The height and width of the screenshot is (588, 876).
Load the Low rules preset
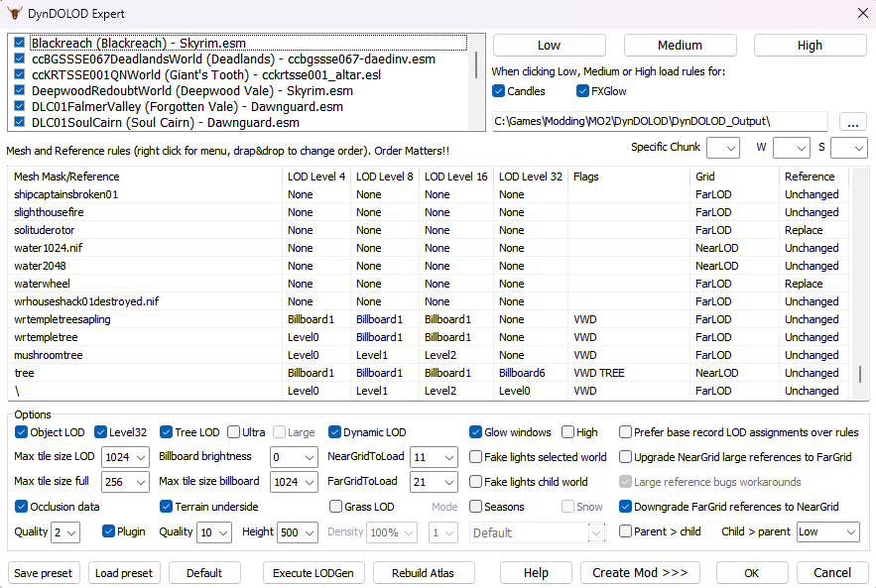550,46
